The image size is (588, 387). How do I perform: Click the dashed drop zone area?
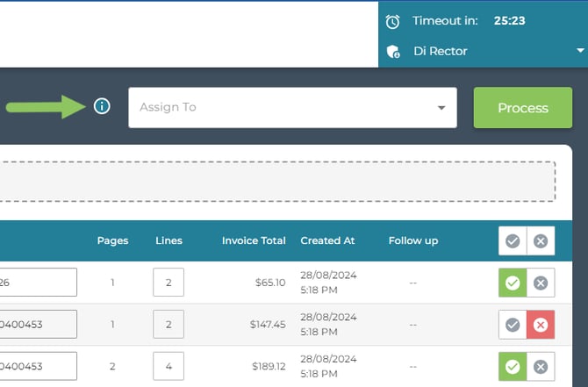pos(277,182)
